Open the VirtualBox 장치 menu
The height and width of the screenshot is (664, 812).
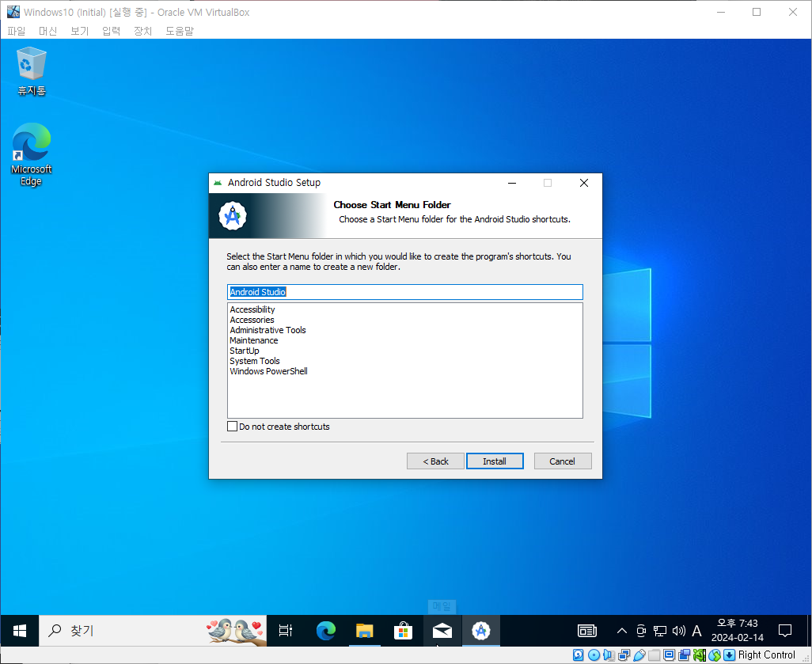[143, 31]
